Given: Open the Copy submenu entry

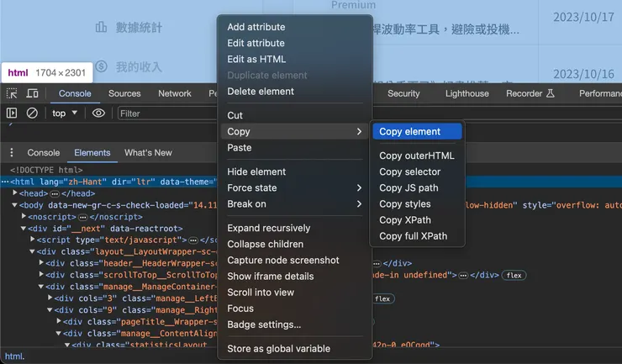Looking at the screenshot, I should [294, 131].
